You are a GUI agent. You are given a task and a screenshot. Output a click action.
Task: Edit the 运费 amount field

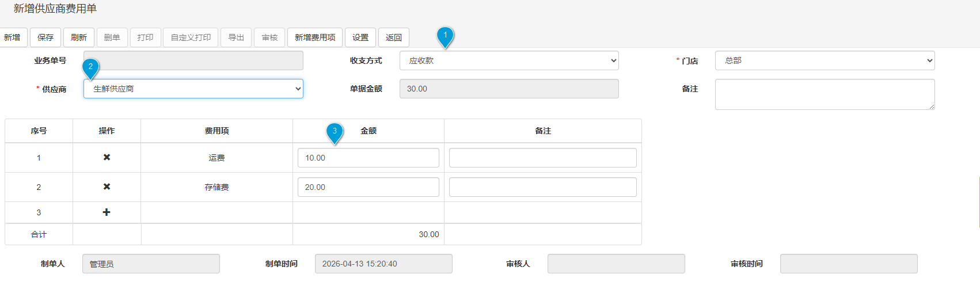[368, 158]
